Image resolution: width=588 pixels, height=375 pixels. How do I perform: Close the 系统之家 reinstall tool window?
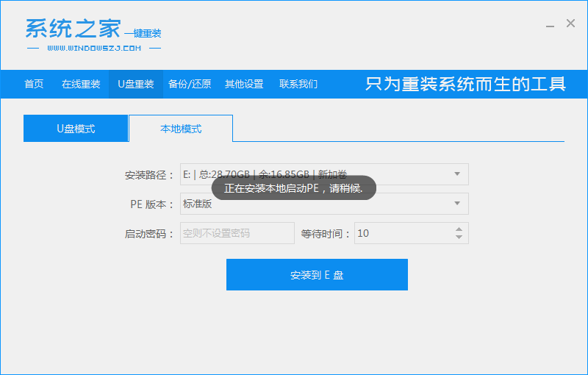click(570, 24)
